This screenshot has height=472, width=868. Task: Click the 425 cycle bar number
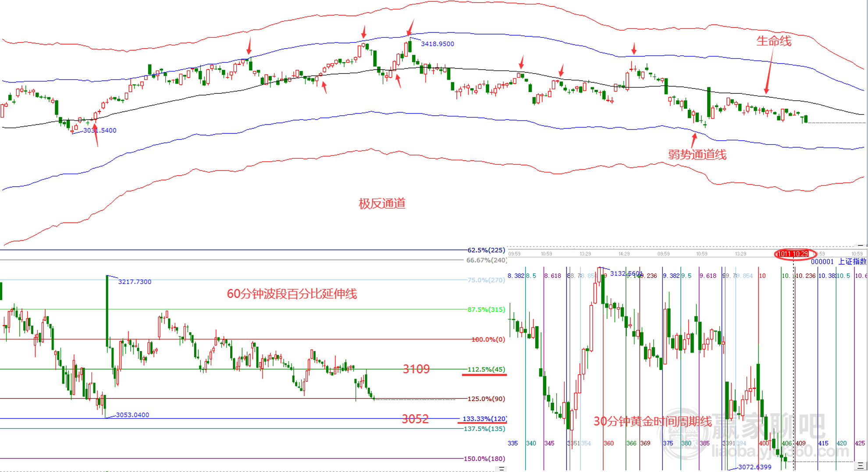click(860, 444)
